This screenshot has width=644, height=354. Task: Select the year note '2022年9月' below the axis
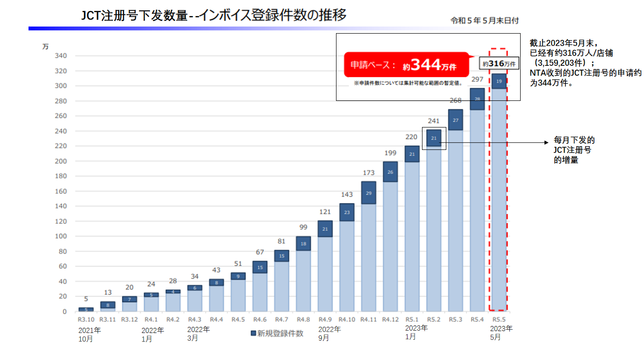(329, 333)
